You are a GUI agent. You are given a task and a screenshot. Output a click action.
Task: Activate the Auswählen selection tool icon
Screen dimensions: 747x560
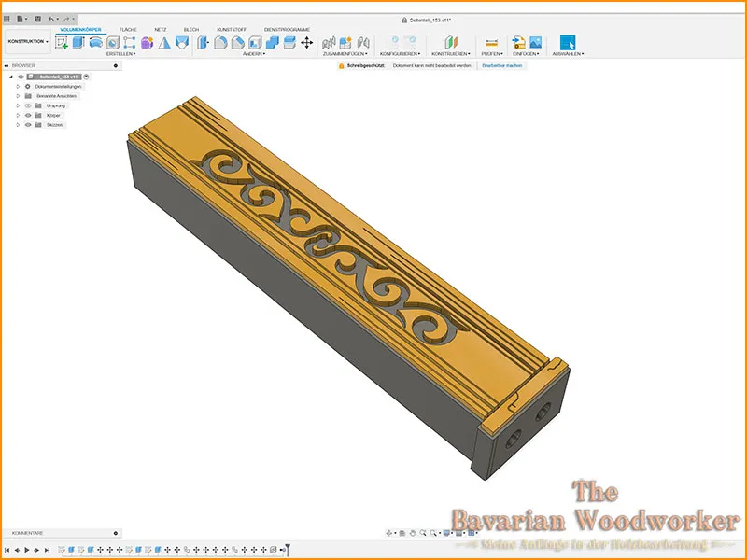(568, 42)
